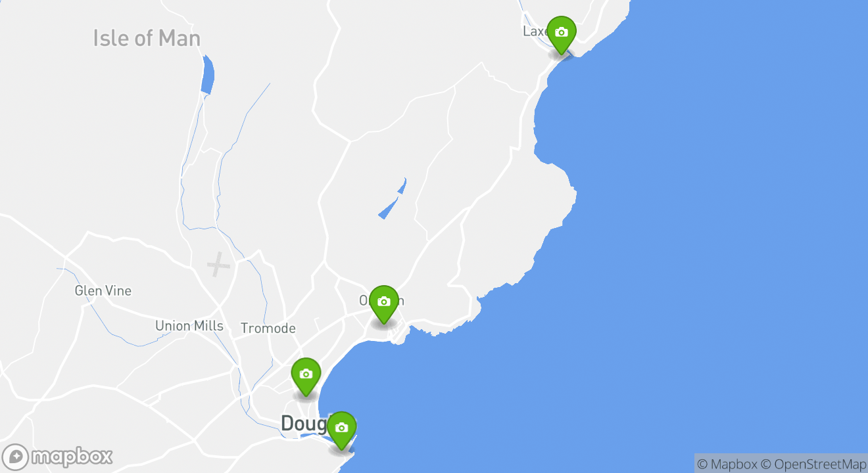Click the small diagonal lake north of Onchan
The width and height of the screenshot is (868, 473).
[393, 198]
